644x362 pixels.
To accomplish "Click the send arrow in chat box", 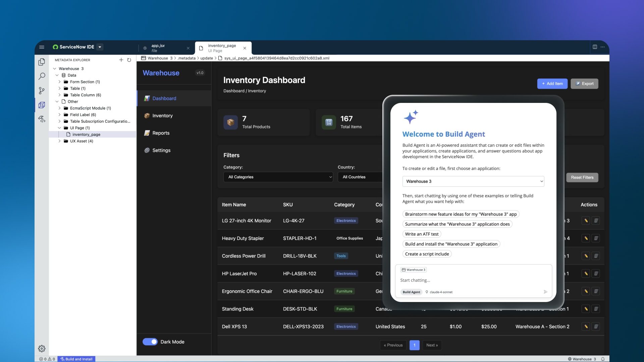I will 545,292.
